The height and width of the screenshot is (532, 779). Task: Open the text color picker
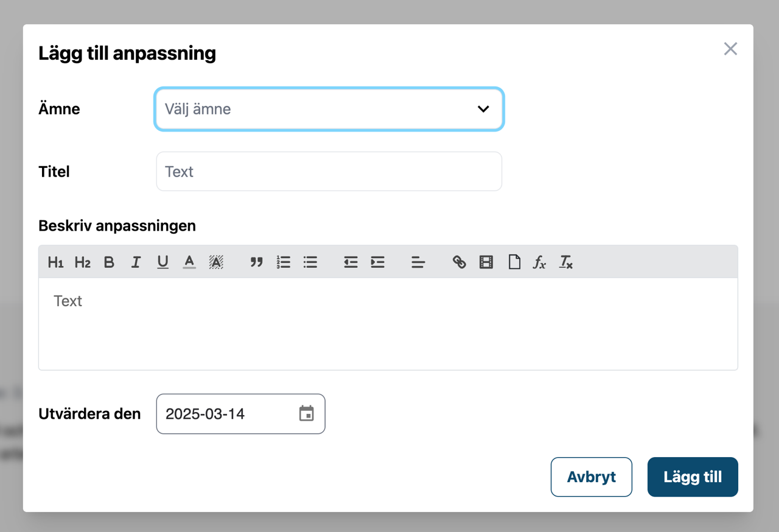point(189,262)
